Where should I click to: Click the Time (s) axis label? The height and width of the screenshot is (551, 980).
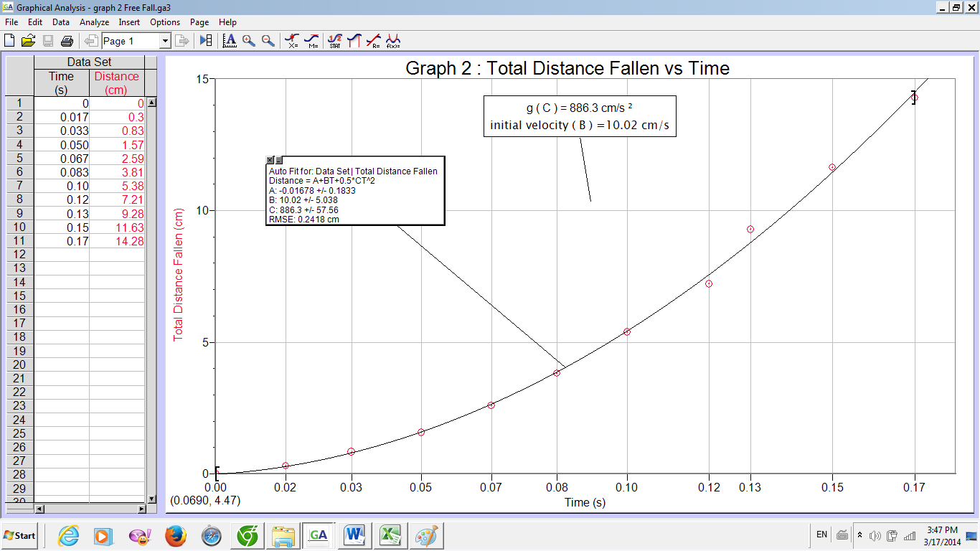pos(585,502)
